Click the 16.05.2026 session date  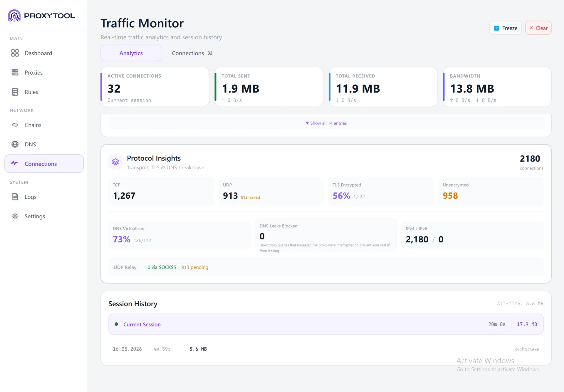pyautogui.click(x=127, y=349)
